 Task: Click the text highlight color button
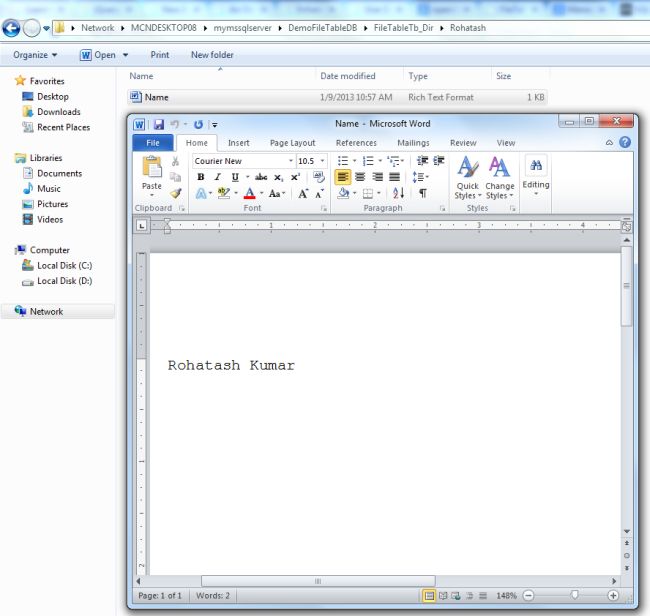224,194
